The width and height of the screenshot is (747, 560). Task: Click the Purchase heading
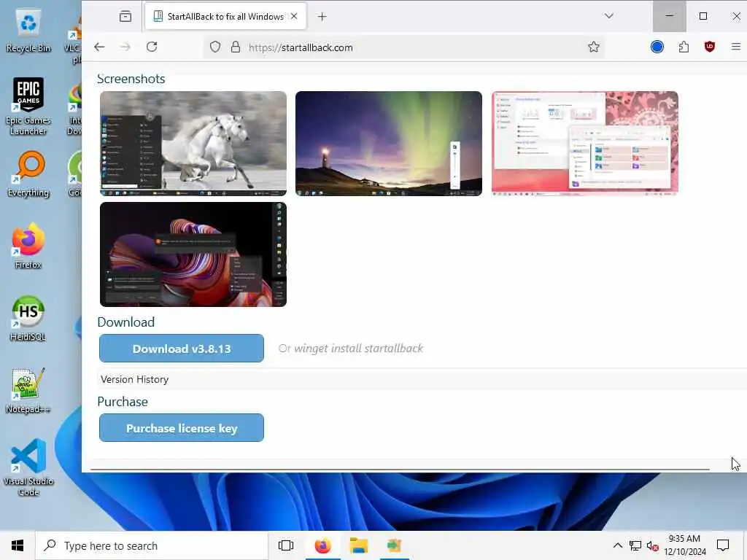123,402
